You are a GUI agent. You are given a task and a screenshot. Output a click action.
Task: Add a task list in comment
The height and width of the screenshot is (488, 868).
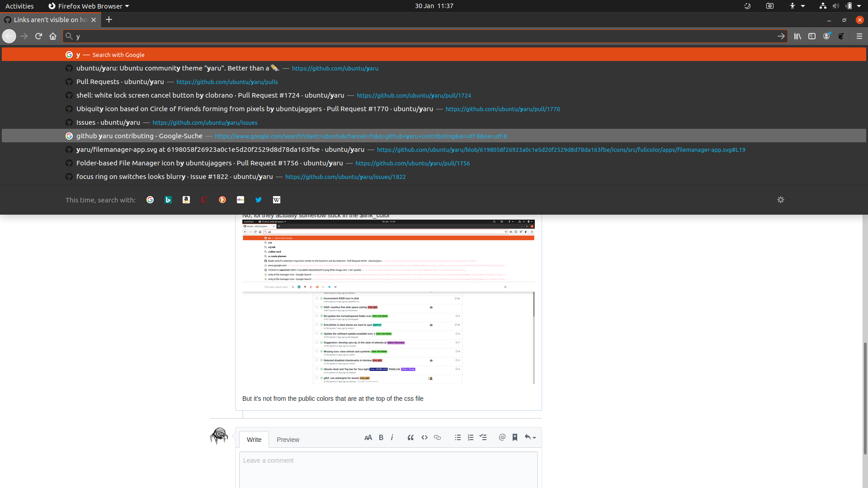483,437
